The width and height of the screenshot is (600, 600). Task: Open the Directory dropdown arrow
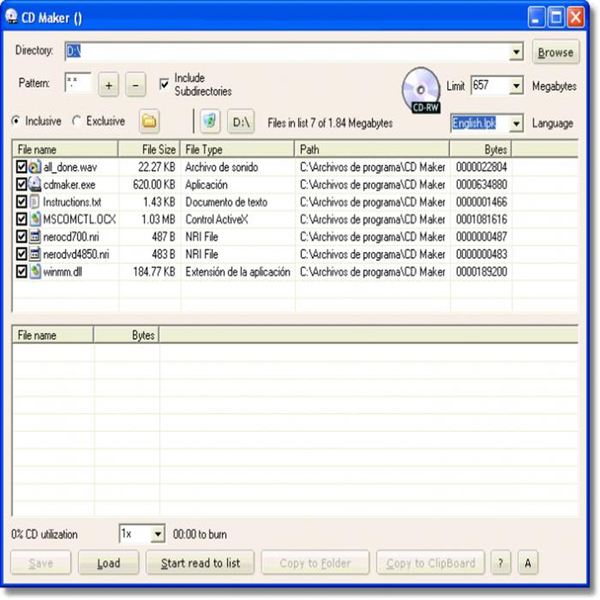click(516, 51)
